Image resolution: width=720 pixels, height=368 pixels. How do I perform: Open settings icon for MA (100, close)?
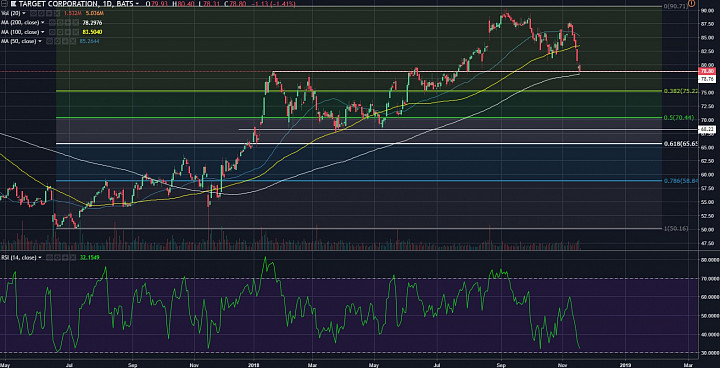[x=60, y=32]
